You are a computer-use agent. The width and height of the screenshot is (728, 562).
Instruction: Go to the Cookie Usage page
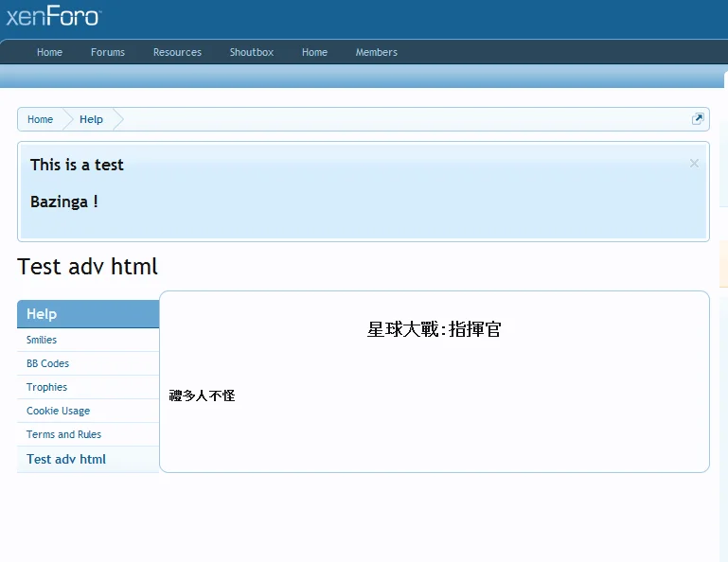(58, 411)
